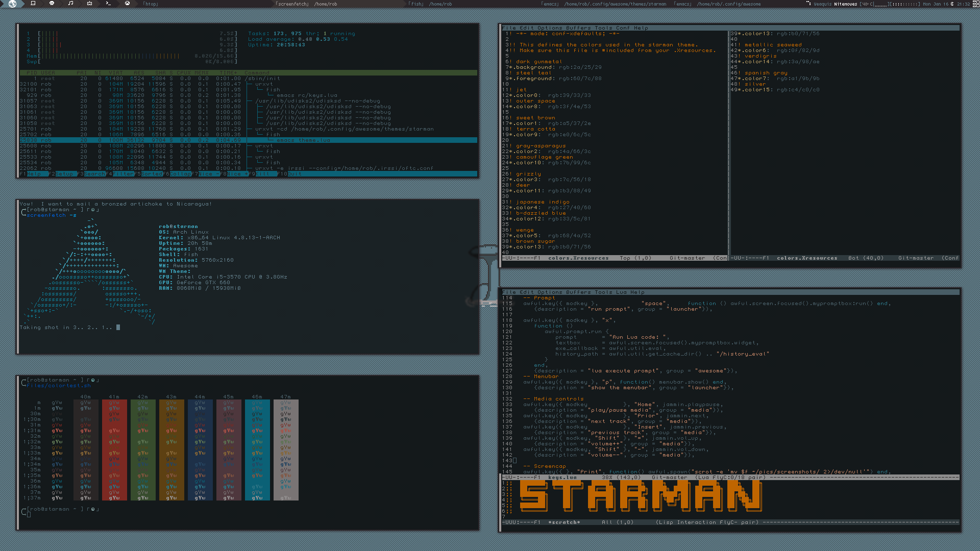
Task: Open the Lua menu in the keys.lua Emacs
Action: tap(621, 292)
